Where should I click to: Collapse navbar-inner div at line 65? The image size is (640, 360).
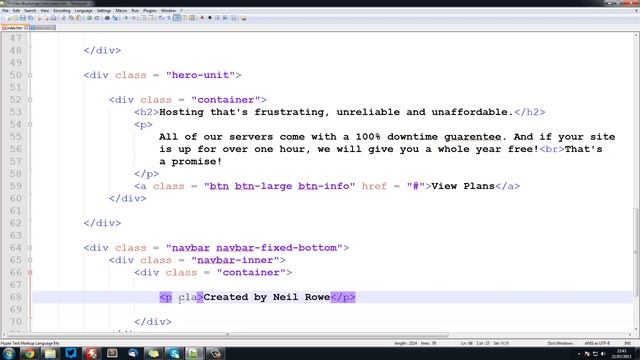pos(30,260)
